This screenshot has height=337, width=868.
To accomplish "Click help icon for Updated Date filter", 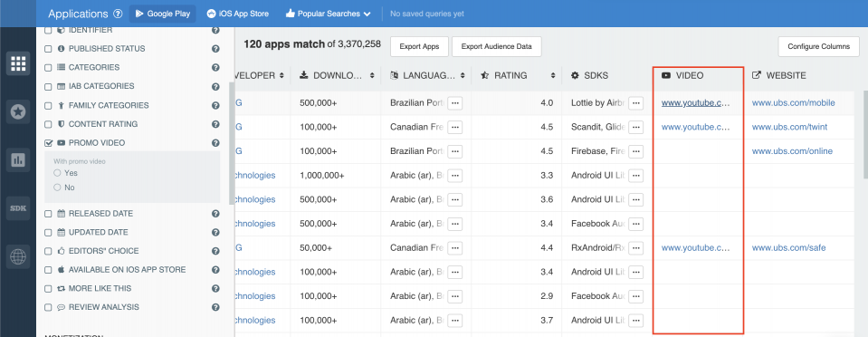I will click(216, 232).
